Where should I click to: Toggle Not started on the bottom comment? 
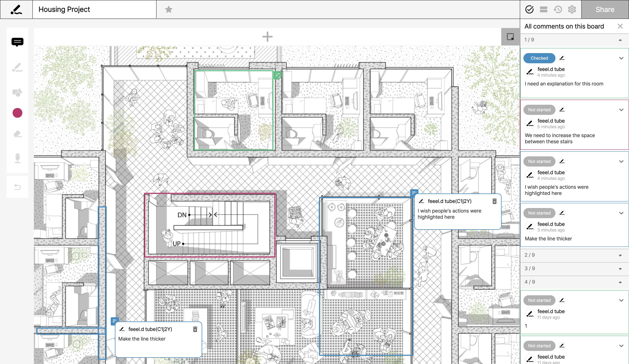pyautogui.click(x=539, y=346)
